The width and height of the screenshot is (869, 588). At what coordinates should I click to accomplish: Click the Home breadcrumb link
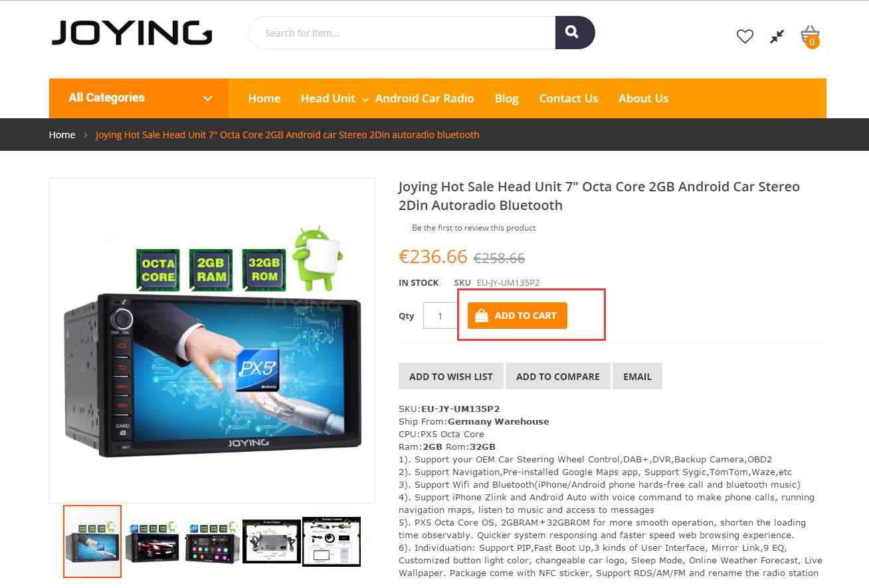[x=62, y=135]
